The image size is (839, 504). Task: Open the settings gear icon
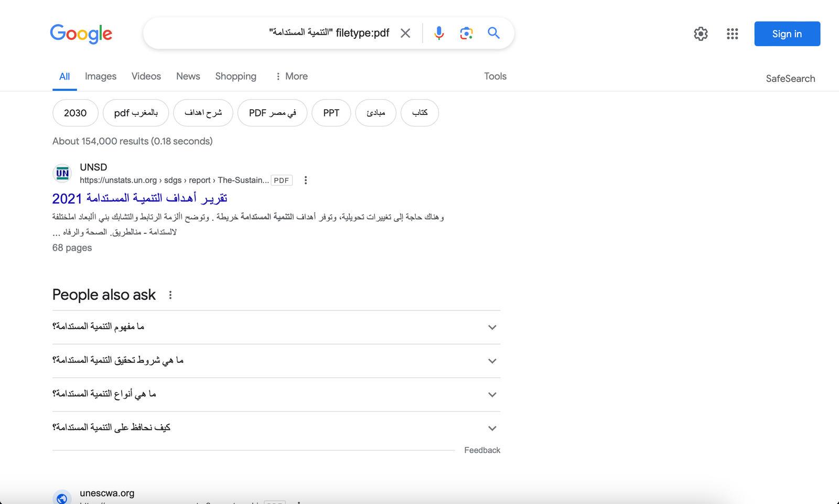coord(701,34)
